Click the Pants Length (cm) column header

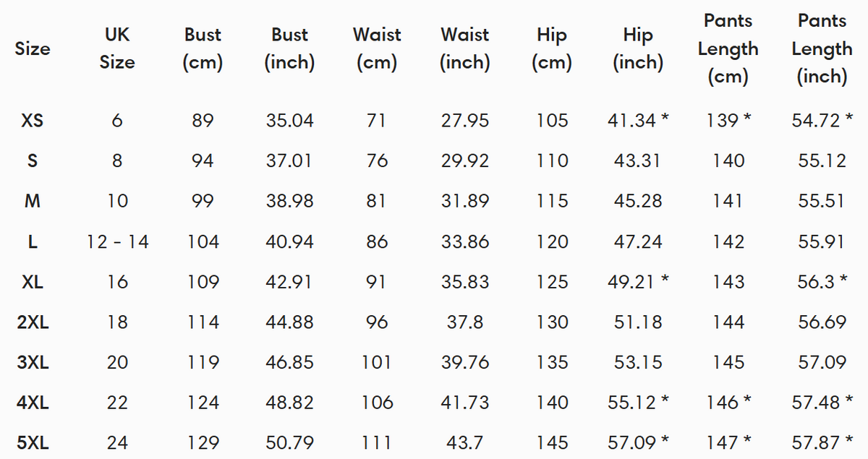(x=728, y=48)
